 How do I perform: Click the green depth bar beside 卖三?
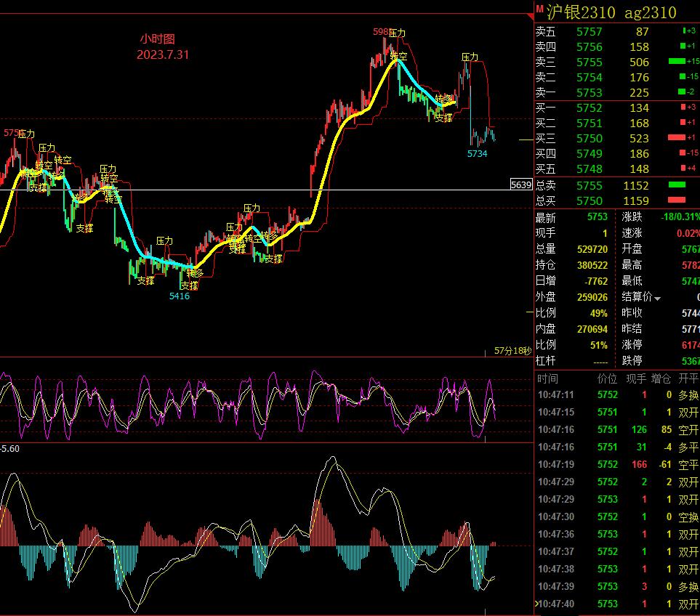(x=677, y=61)
